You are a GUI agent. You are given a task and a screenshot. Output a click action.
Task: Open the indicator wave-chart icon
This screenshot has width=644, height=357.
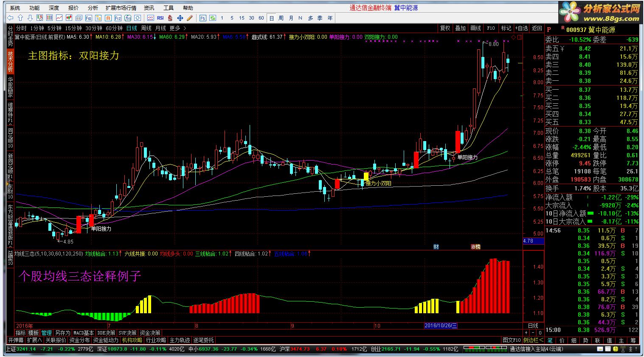(150, 18)
